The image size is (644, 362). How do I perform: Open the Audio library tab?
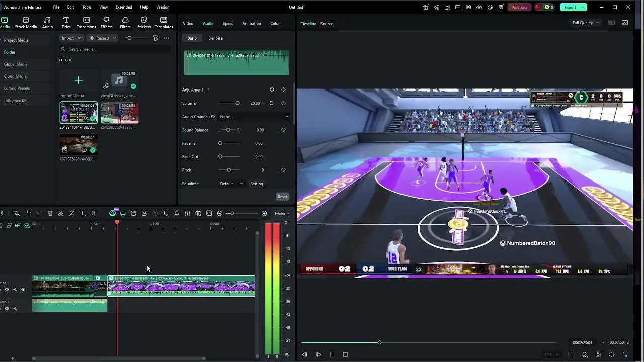(47, 23)
